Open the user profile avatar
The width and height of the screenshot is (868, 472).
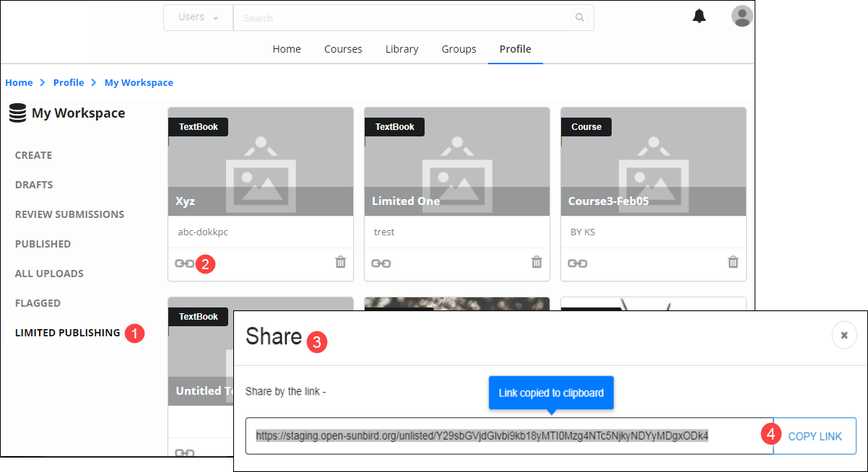point(742,16)
